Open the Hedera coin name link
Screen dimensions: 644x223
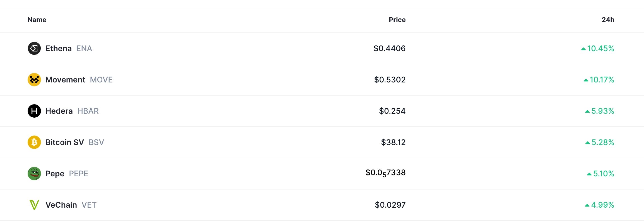[x=59, y=111]
